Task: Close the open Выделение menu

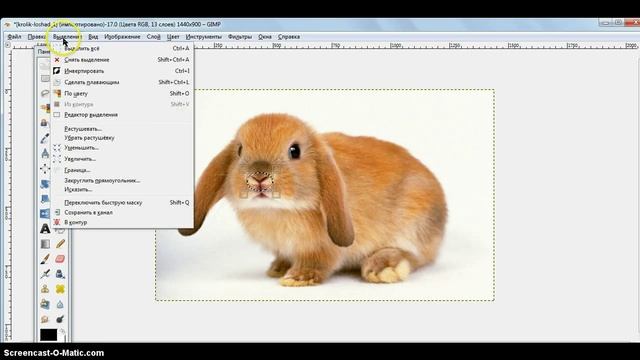Action: pyautogui.click(x=67, y=37)
